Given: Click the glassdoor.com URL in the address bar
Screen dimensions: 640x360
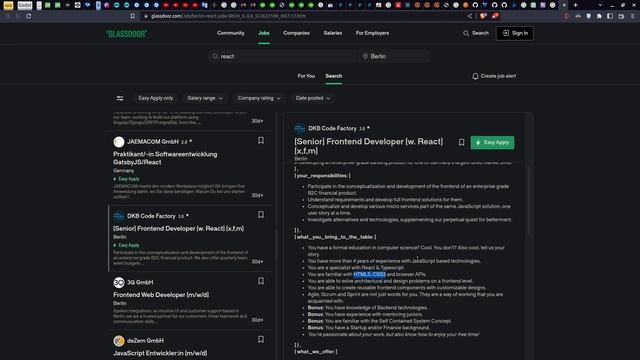Looking at the screenshot, I should click(x=228, y=16).
